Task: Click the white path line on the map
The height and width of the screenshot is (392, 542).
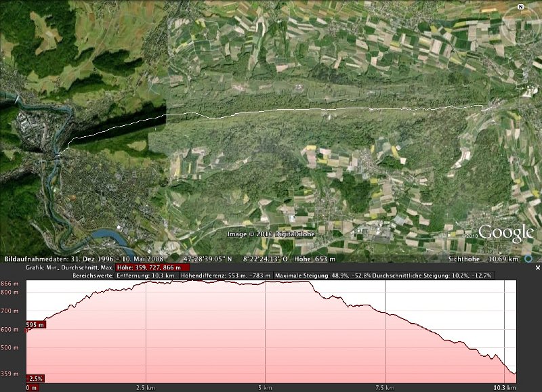Action: 325,109
